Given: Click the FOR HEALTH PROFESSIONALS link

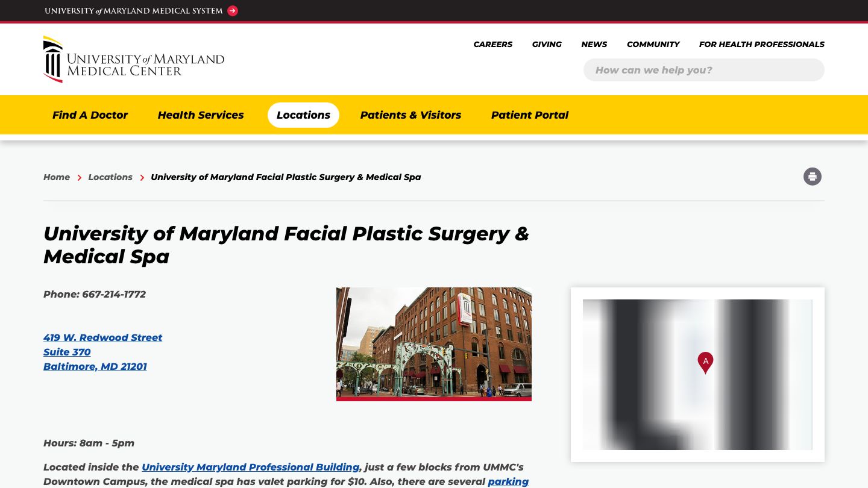Looking at the screenshot, I should pyautogui.click(x=761, y=44).
